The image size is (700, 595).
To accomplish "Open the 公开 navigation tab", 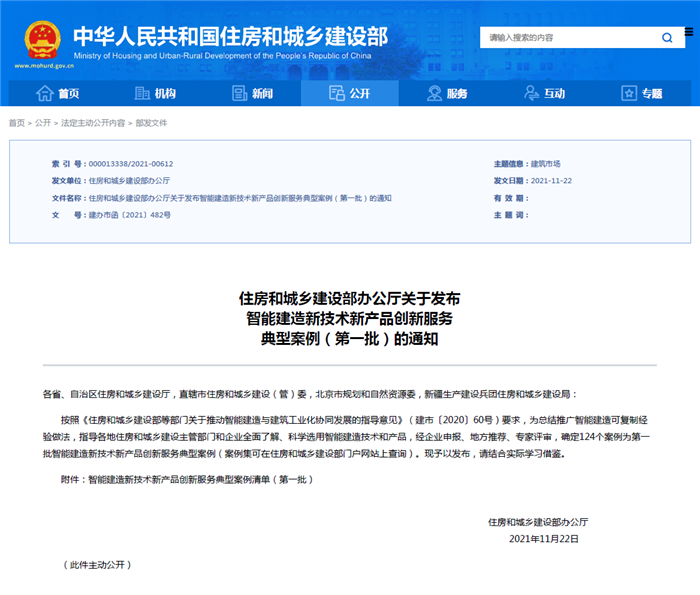I will pos(348,93).
